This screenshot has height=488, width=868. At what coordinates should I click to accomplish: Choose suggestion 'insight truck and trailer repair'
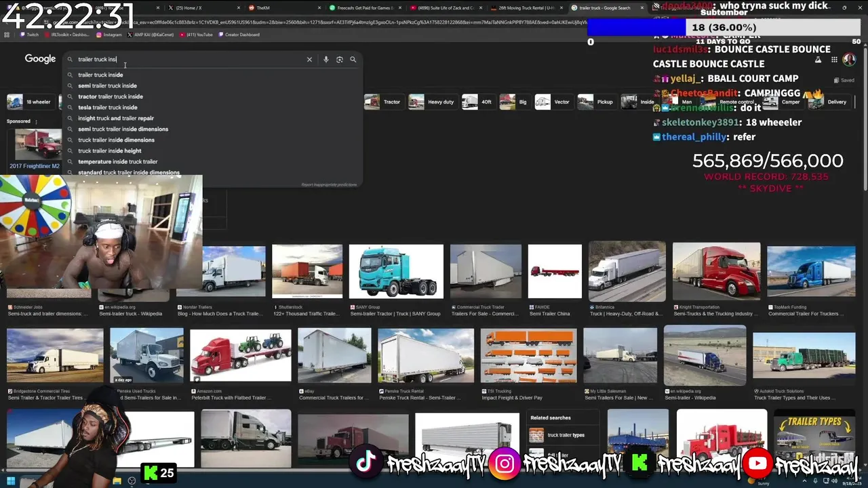click(116, 119)
